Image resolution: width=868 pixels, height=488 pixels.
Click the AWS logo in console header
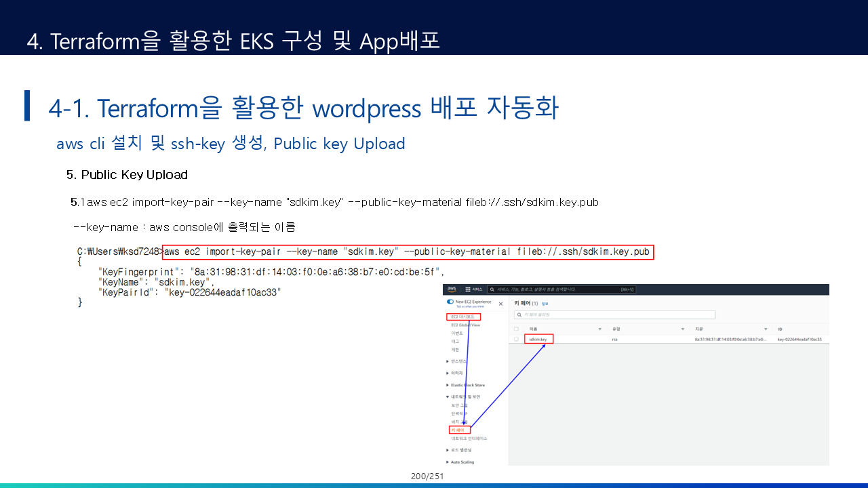pos(450,289)
